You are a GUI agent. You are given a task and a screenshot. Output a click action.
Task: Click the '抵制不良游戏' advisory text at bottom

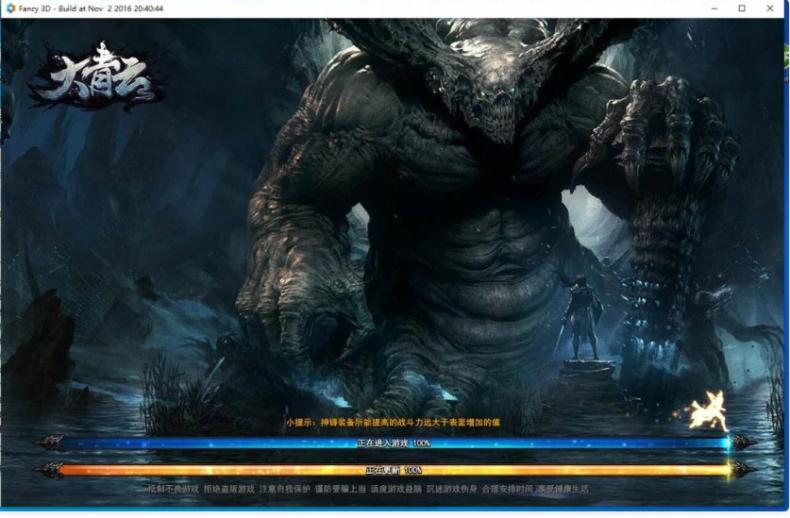pyautogui.click(x=173, y=489)
